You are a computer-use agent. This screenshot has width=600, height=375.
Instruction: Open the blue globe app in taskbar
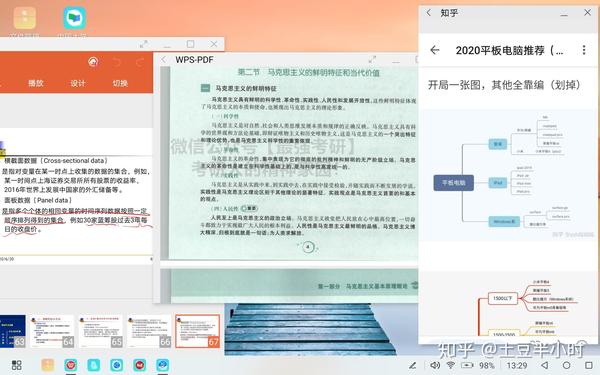pyautogui.click(x=163, y=365)
